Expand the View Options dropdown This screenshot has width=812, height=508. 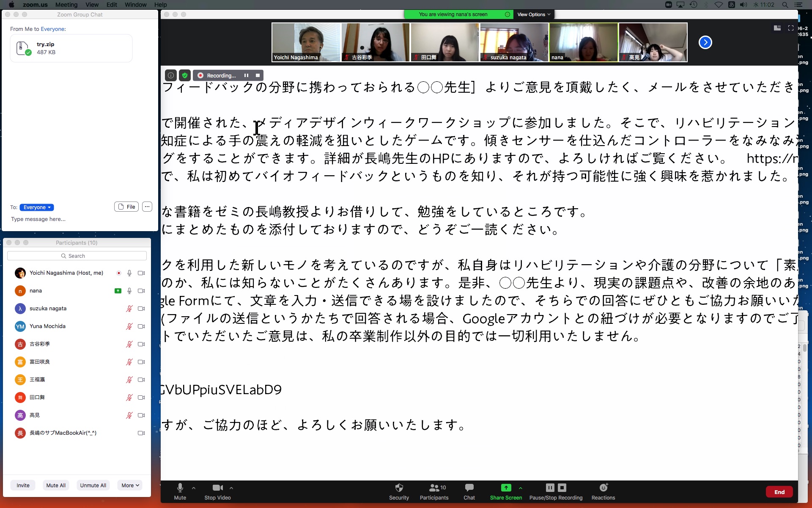pyautogui.click(x=534, y=14)
